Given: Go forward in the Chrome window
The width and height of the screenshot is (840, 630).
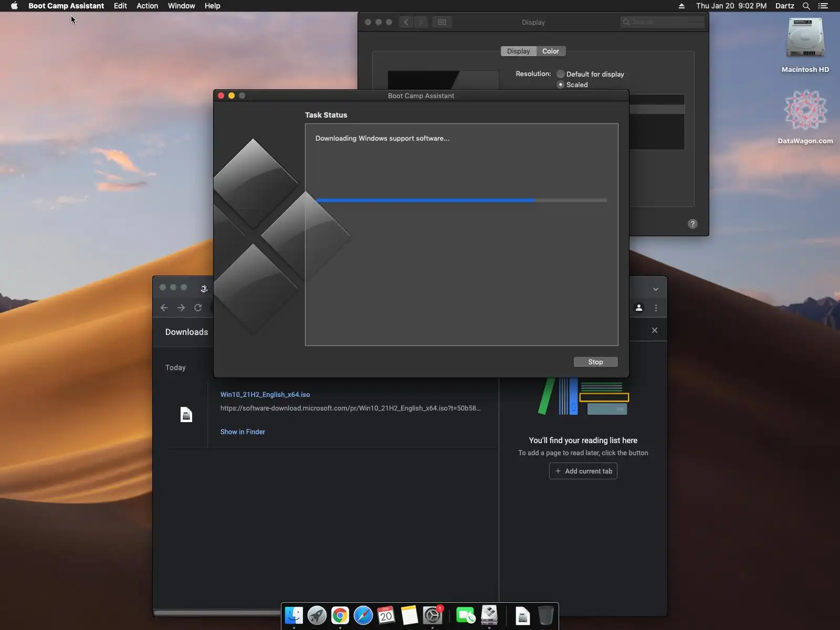Looking at the screenshot, I should (x=181, y=308).
